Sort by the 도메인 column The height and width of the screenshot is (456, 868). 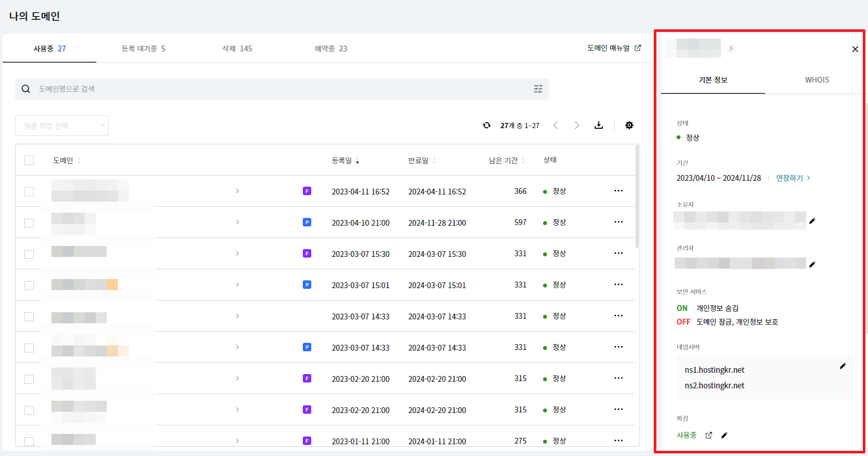point(66,161)
